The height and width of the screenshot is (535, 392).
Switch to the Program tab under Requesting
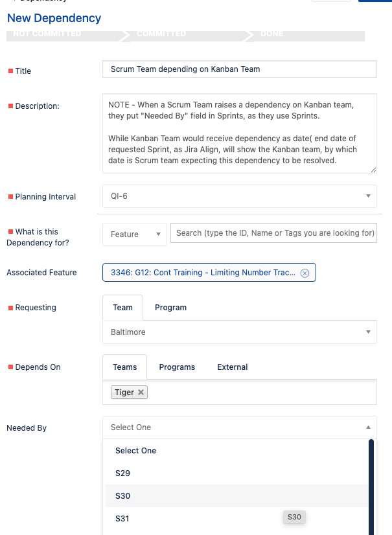coord(170,307)
